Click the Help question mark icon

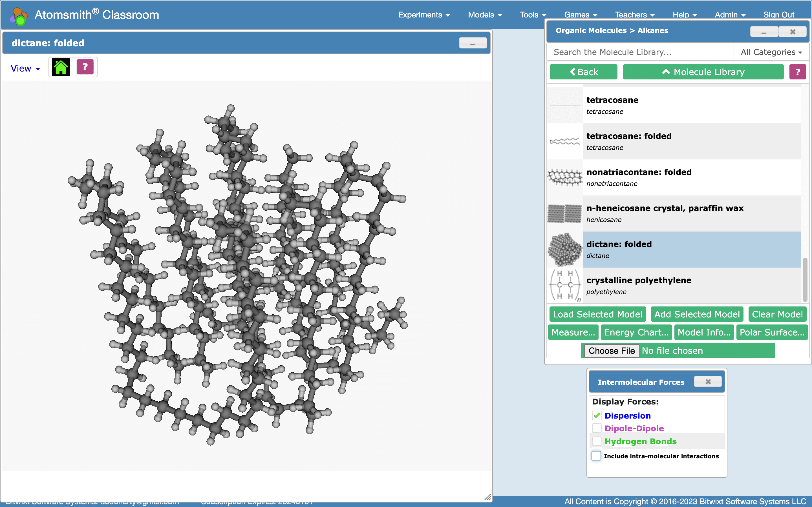coord(85,66)
